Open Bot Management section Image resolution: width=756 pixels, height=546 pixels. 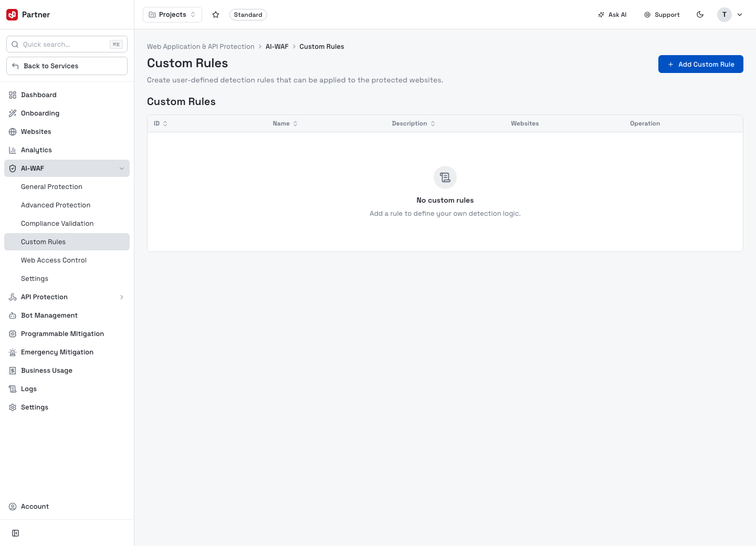67,316
